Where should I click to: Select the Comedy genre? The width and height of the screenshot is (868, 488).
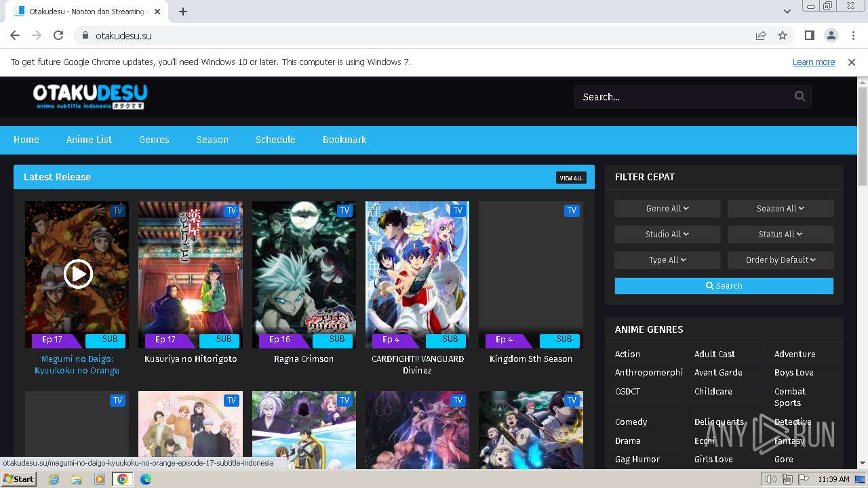pos(631,422)
